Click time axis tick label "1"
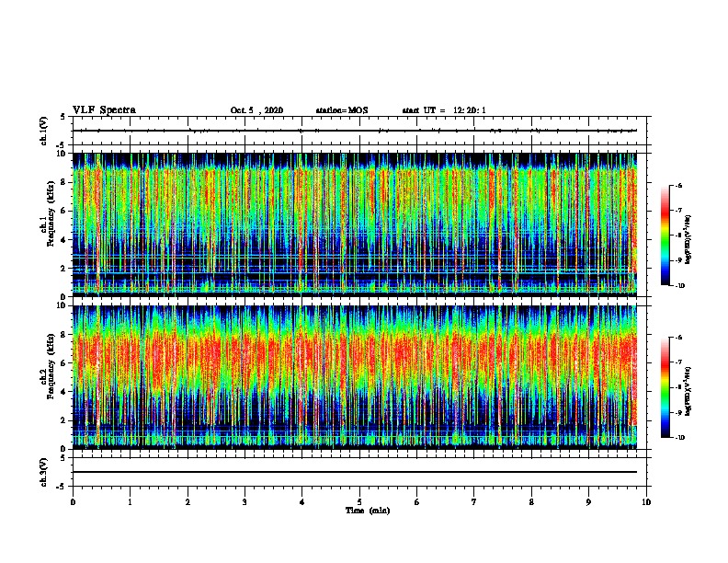Image resolution: width=728 pixels, height=563 pixels. (131, 501)
